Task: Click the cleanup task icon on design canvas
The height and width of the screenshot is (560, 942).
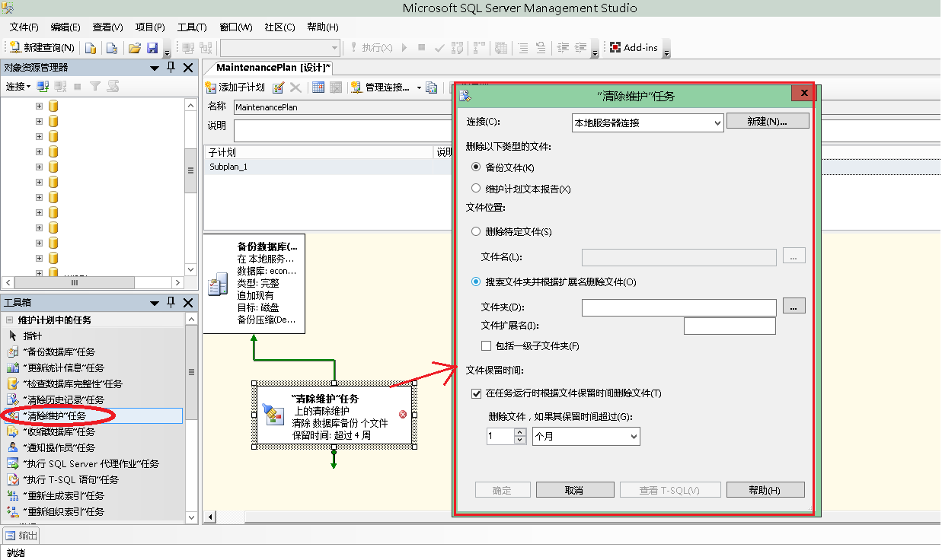Action: (x=272, y=414)
